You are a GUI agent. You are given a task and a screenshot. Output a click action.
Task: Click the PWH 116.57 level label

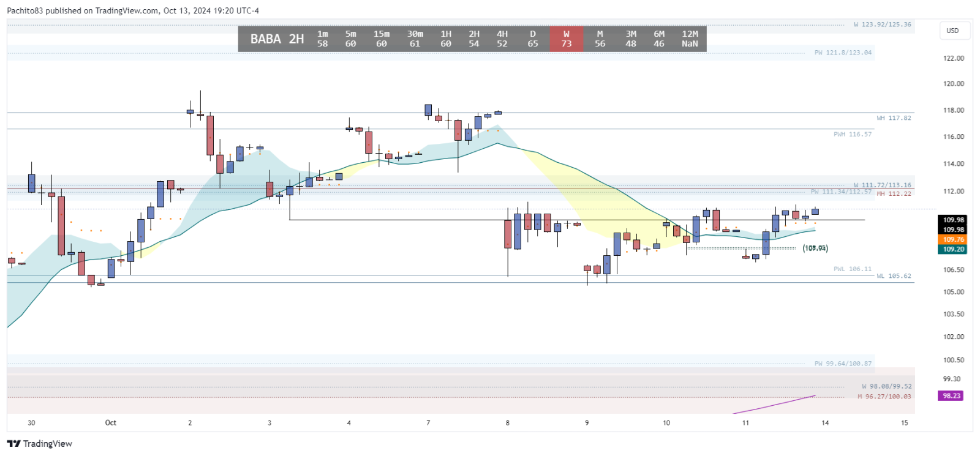point(853,134)
